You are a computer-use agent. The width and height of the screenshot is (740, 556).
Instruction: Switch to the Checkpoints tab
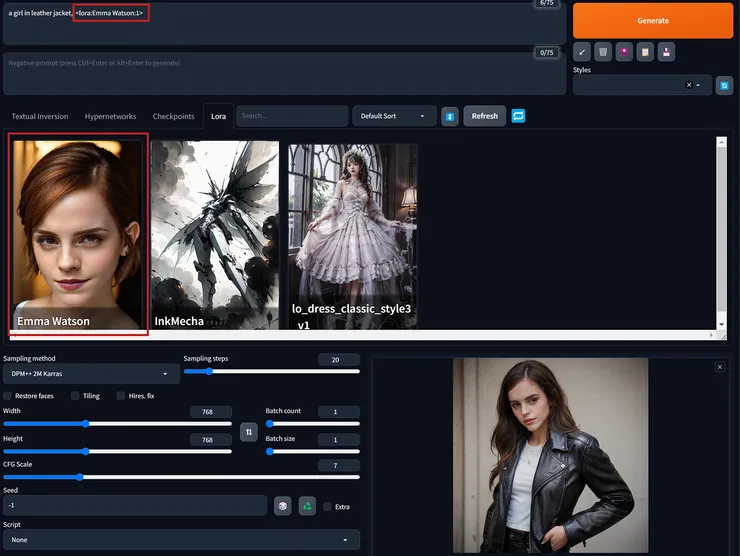point(173,116)
